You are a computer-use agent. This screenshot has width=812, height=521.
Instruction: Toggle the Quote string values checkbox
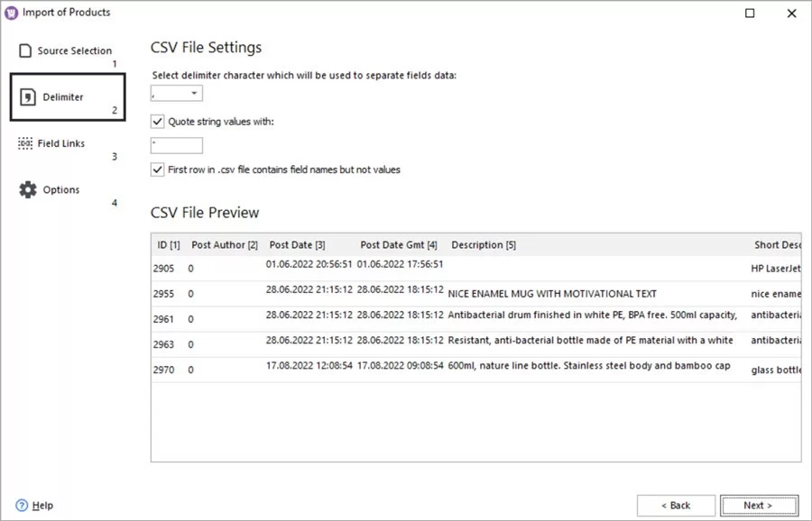coord(157,121)
